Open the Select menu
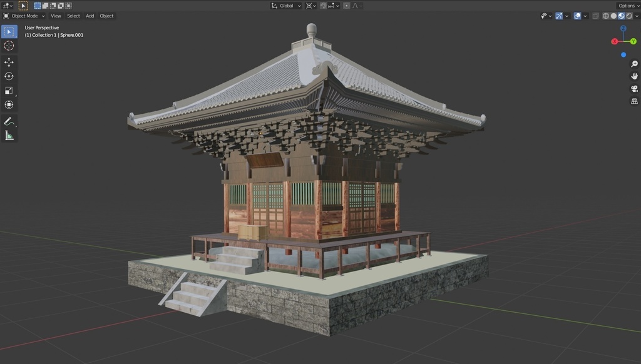This screenshot has height=364, width=641. (x=74, y=16)
